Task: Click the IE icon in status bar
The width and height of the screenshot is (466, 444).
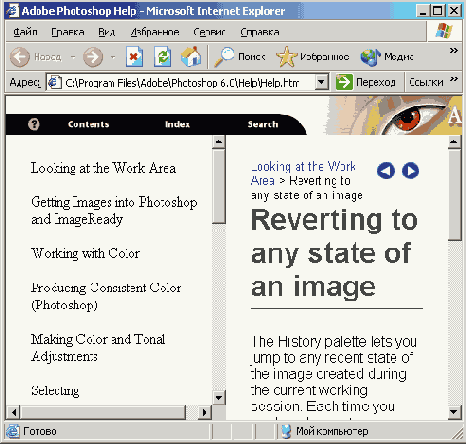Action: [12, 431]
